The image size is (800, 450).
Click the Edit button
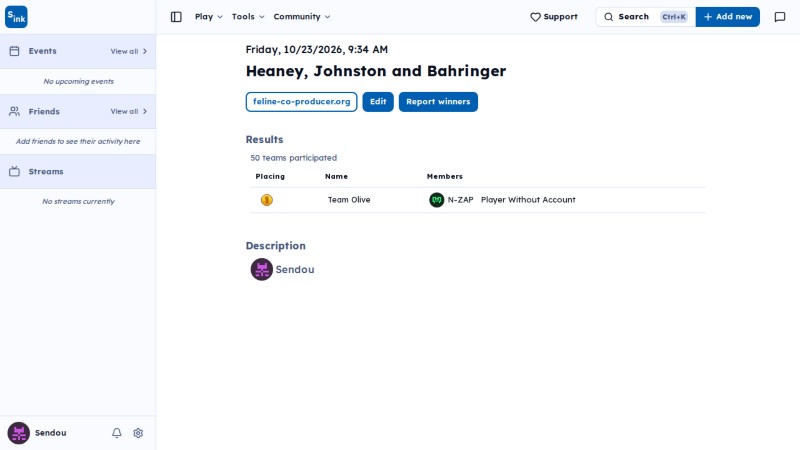pos(378,102)
